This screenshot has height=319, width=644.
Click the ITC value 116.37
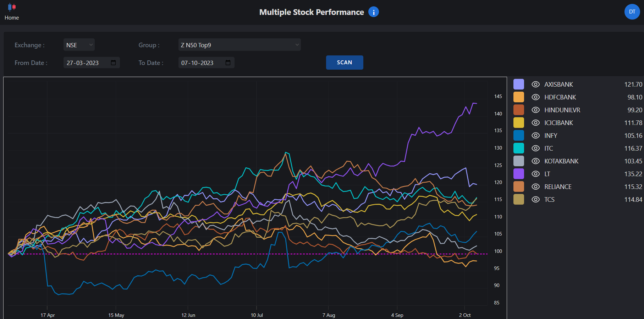tap(633, 148)
